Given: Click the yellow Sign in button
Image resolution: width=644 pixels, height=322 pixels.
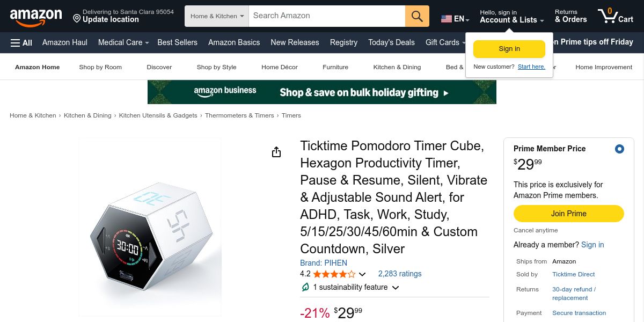Looking at the screenshot, I should (x=509, y=49).
